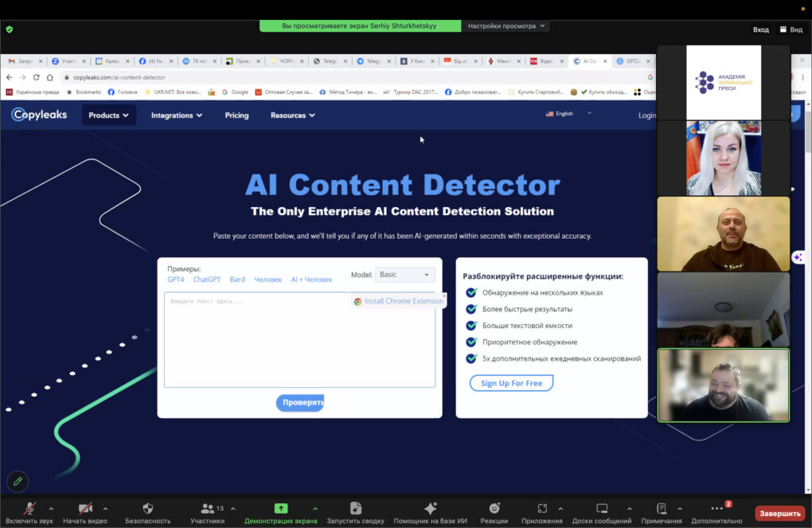
Task: Expand audio options arrow beside Включить звук
Action: pos(51,509)
